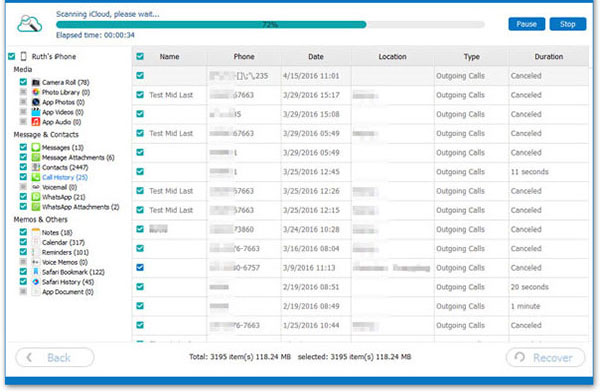Click the iCloud scanning logo icon

29,24
